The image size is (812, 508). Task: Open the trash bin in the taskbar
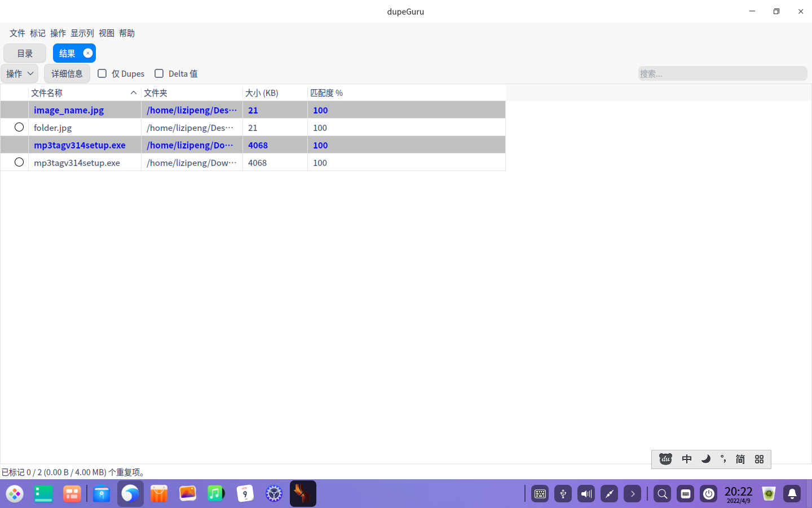click(x=769, y=494)
